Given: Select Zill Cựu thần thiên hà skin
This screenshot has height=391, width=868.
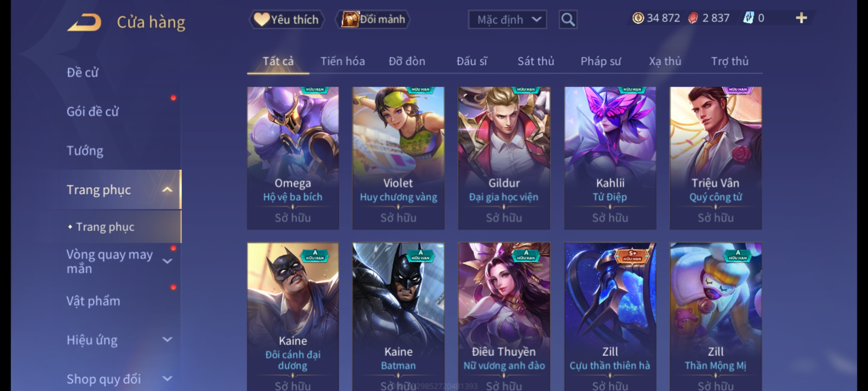Looking at the screenshot, I should (610, 317).
